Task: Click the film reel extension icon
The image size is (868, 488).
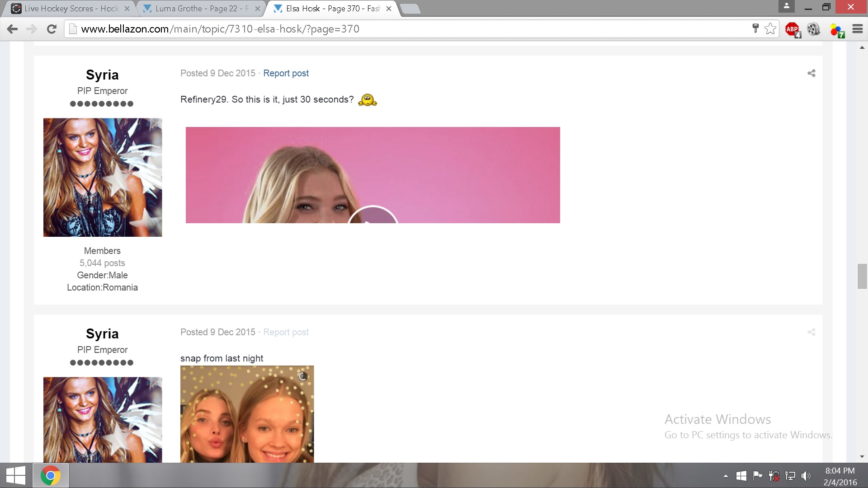Action: click(814, 29)
